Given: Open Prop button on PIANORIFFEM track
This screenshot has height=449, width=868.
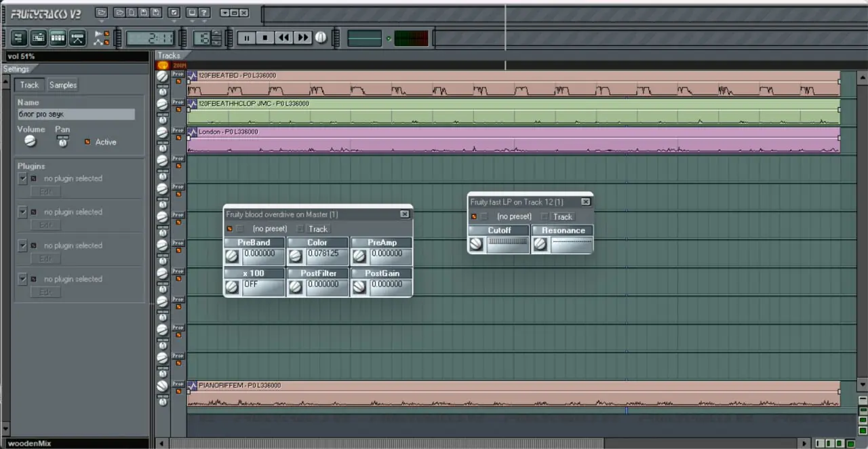Looking at the screenshot, I should click(178, 383).
